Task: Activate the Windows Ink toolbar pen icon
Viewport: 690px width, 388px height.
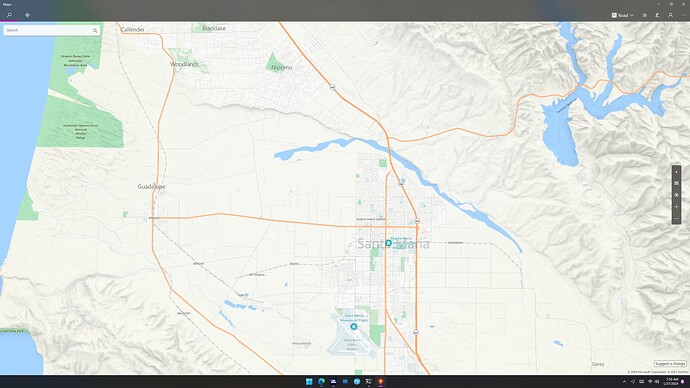Action: (657, 15)
